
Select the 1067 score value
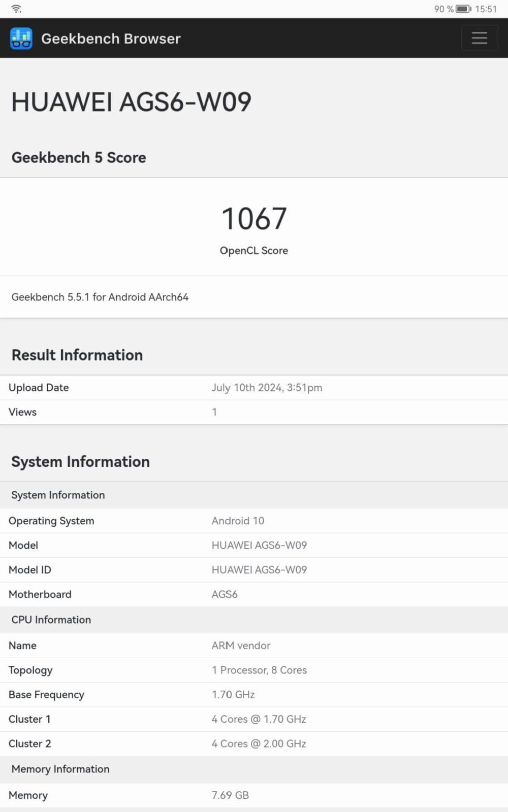pos(254,219)
